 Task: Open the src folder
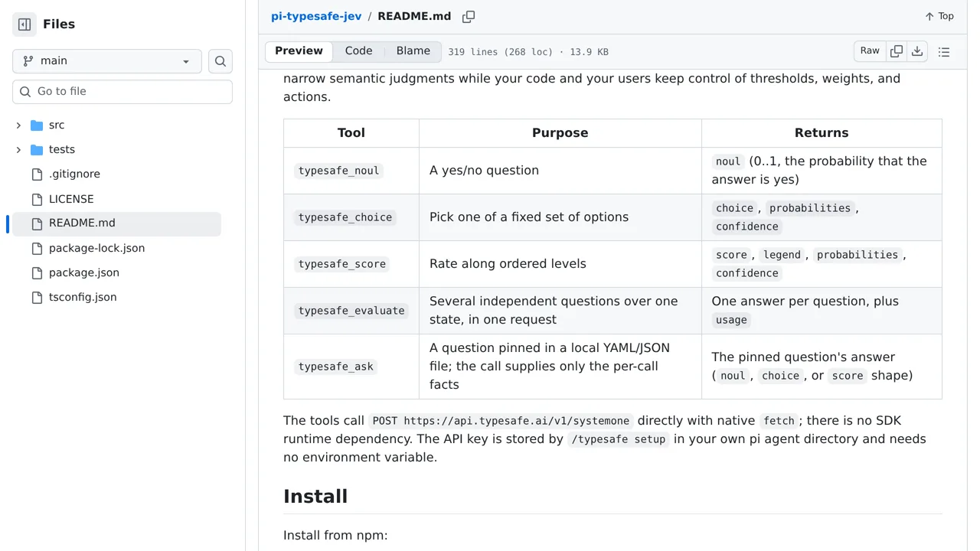click(57, 126)
